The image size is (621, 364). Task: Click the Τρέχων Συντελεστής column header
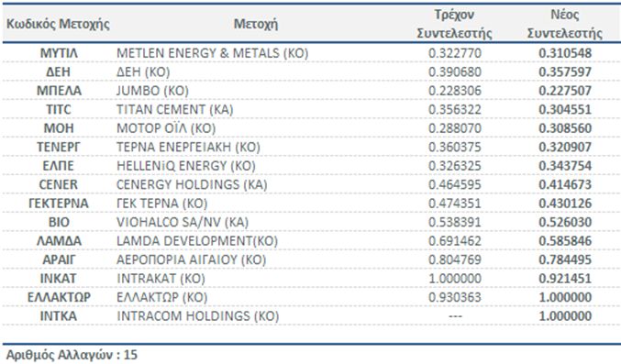tap(454, 24)
